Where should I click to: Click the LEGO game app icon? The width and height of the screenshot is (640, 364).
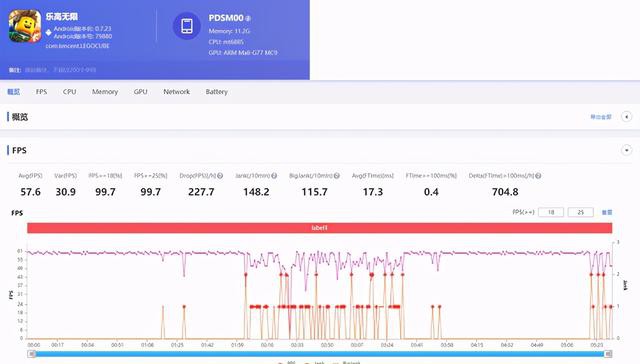coord(25,26)
